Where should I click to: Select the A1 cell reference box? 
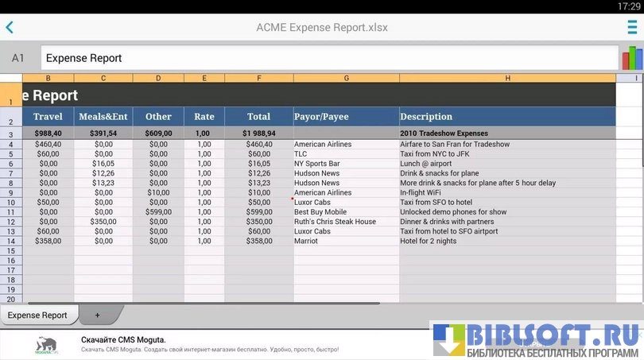(x=18, y=58)
